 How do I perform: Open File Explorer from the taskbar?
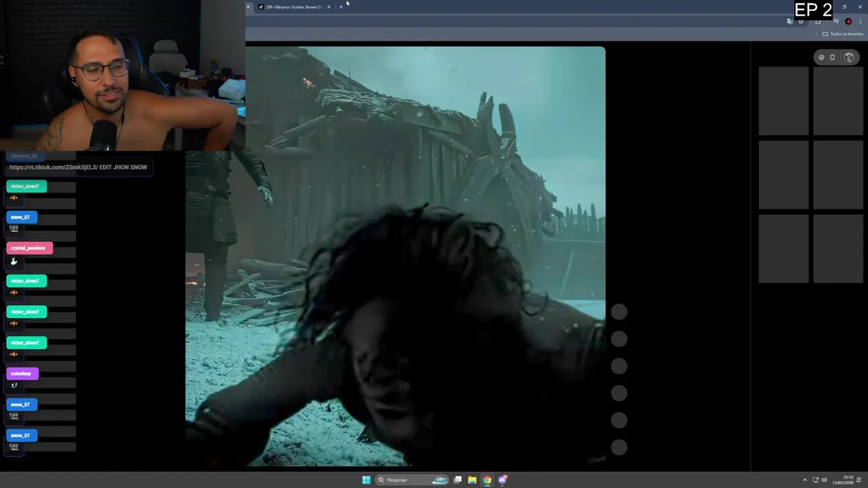point(472,480)
